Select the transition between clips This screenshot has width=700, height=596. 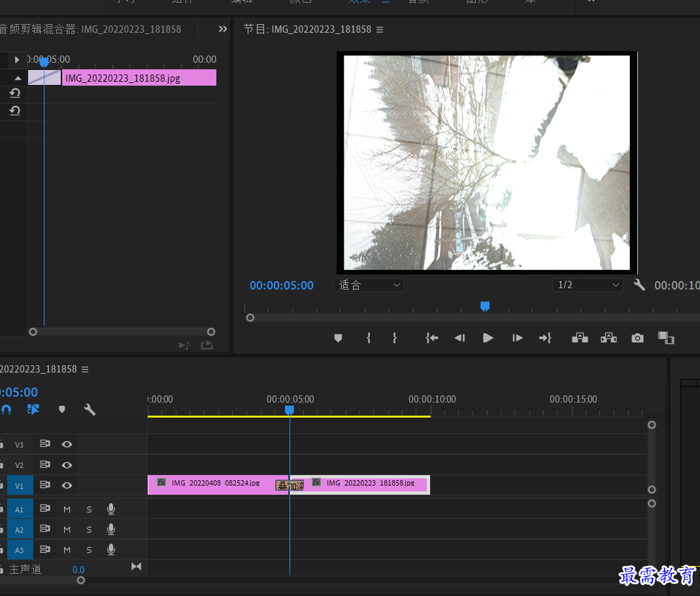click(x=290, y=486)
